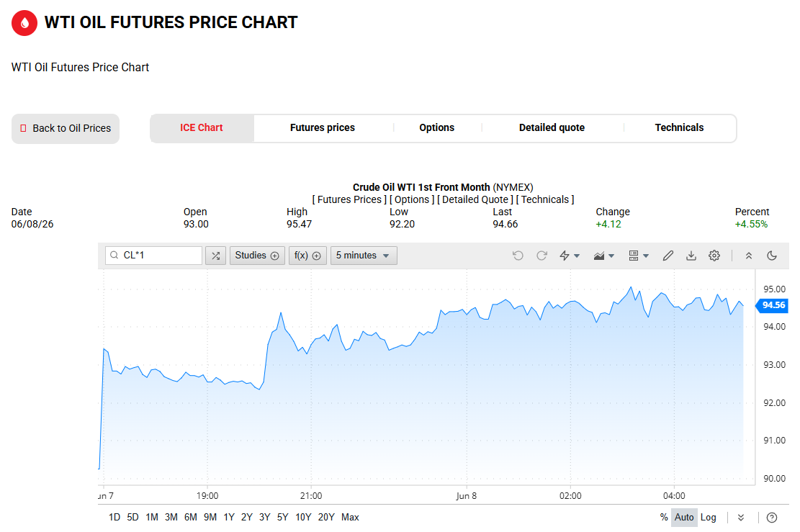800x532 pixels.
Task: Select the 1Y time range
Action: (229, 517)
